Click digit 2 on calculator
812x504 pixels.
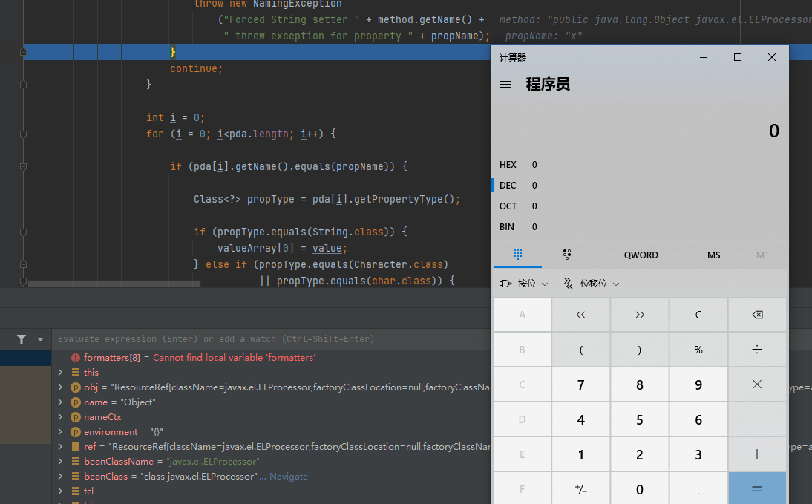click(x=640, y=454)
